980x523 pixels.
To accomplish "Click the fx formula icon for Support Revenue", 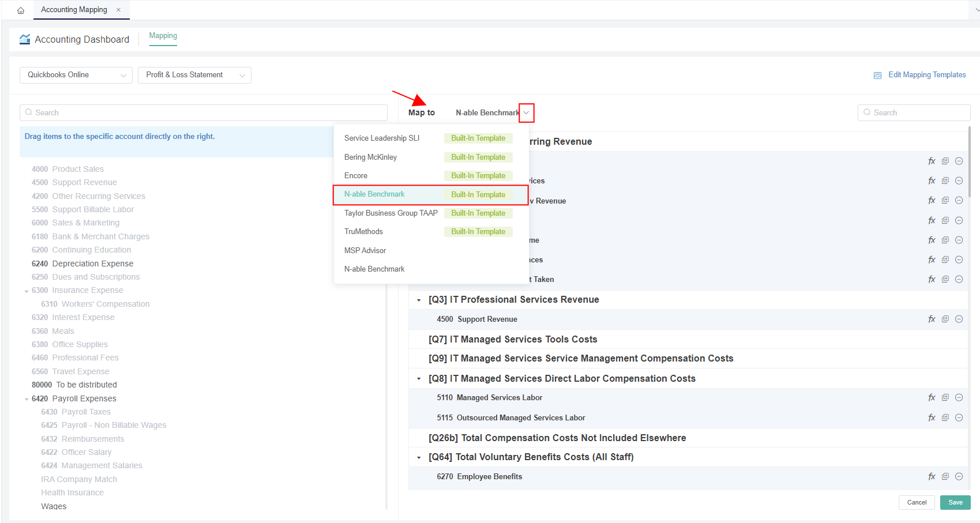I will point(932,319).
